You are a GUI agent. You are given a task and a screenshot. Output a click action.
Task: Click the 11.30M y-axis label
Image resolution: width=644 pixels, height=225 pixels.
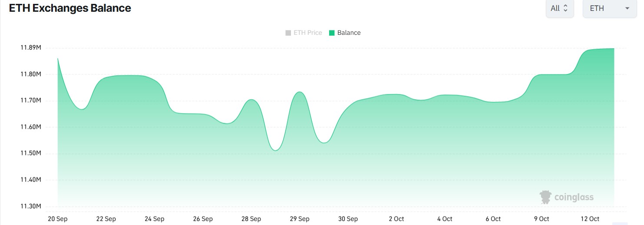click(31, 206)
